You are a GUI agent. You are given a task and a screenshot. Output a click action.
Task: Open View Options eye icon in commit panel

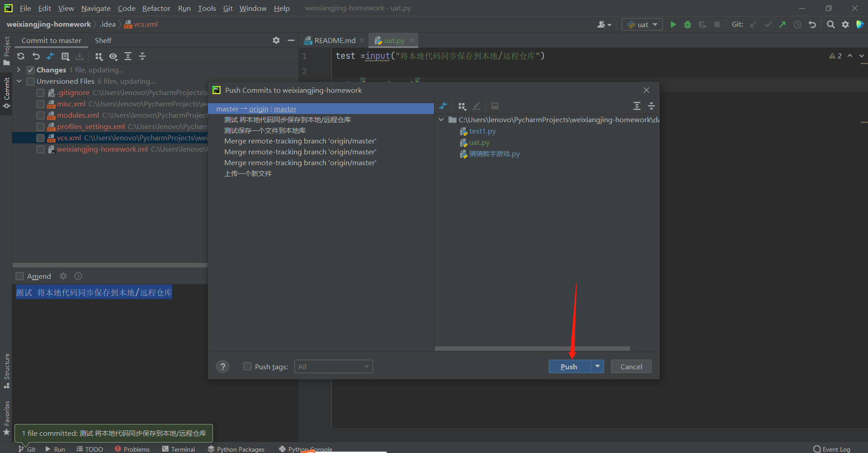pyautogui.click(x=113, y=56)
